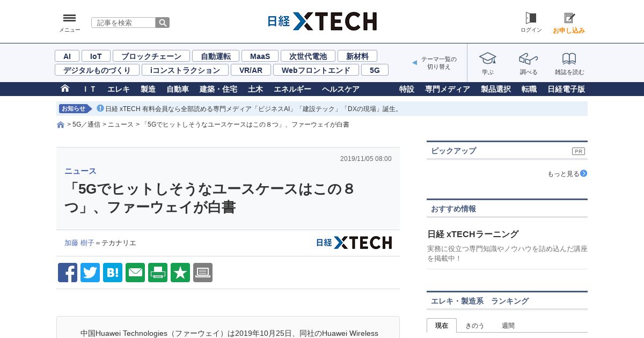Open the 学ぶ graduation cap icon
This screenshot has width=644, height=338.
(487, 58)
